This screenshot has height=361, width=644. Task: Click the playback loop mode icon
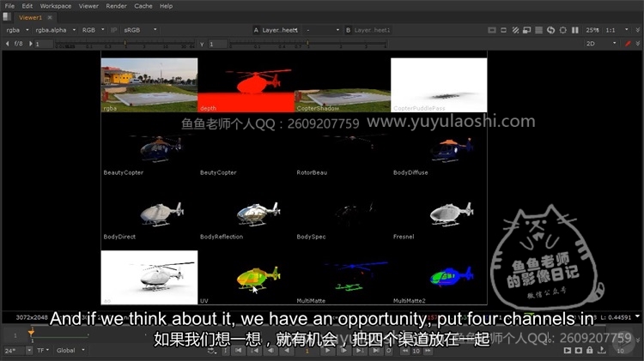pos(211,351)
